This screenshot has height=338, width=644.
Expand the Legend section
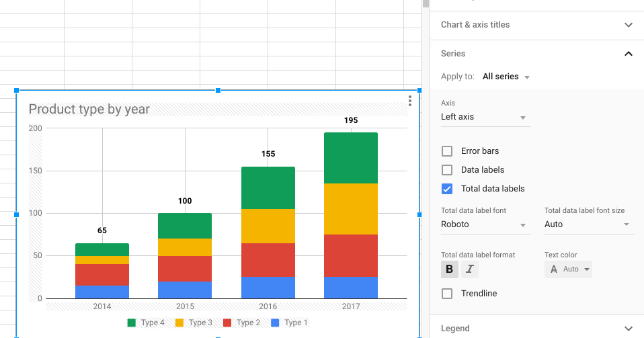tap(536, 329)
